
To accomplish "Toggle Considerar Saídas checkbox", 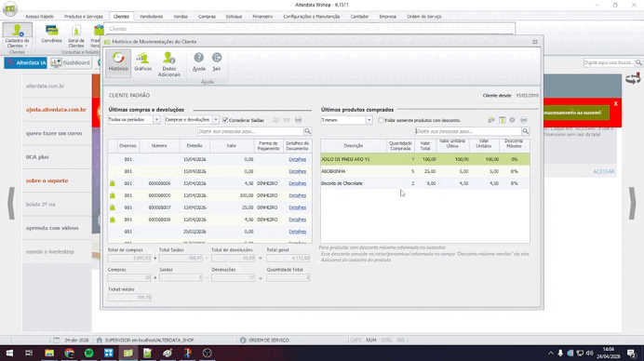I will pos(225,120).
